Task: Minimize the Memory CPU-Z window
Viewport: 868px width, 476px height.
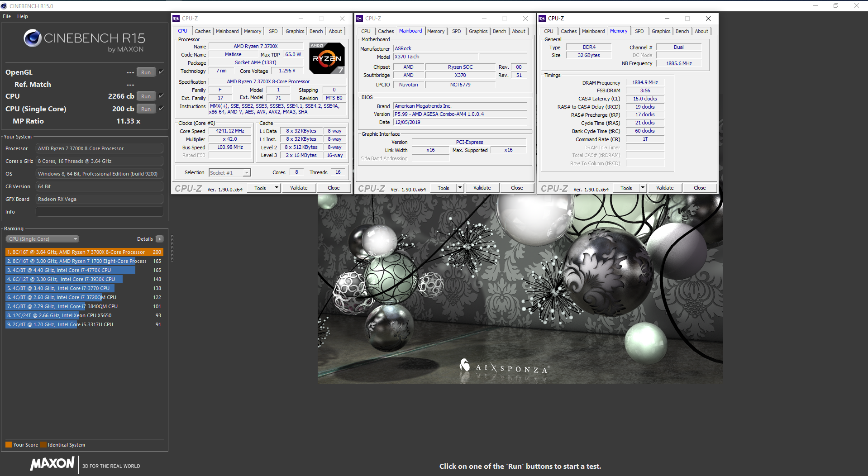Action: pyautogui.click(x=667, y=19)
